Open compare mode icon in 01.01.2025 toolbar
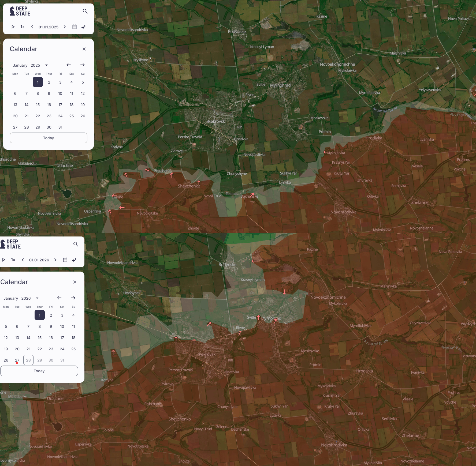Image resolution: width=476 pixels, height=466 pixels. tap(84, 27)
